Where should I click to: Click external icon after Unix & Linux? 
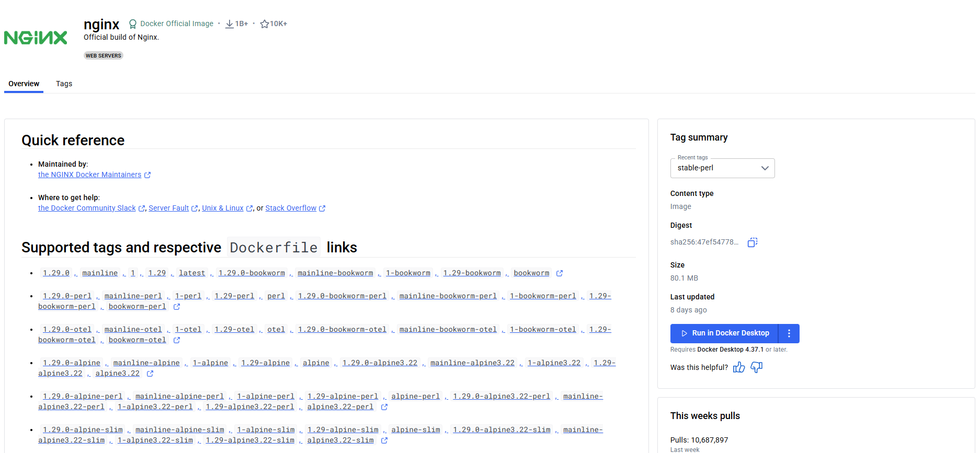point(249,208)
